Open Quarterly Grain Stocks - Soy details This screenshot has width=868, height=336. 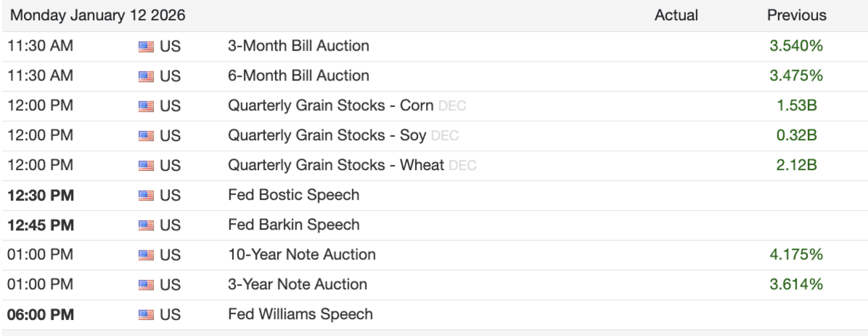[x=327, y=135]
